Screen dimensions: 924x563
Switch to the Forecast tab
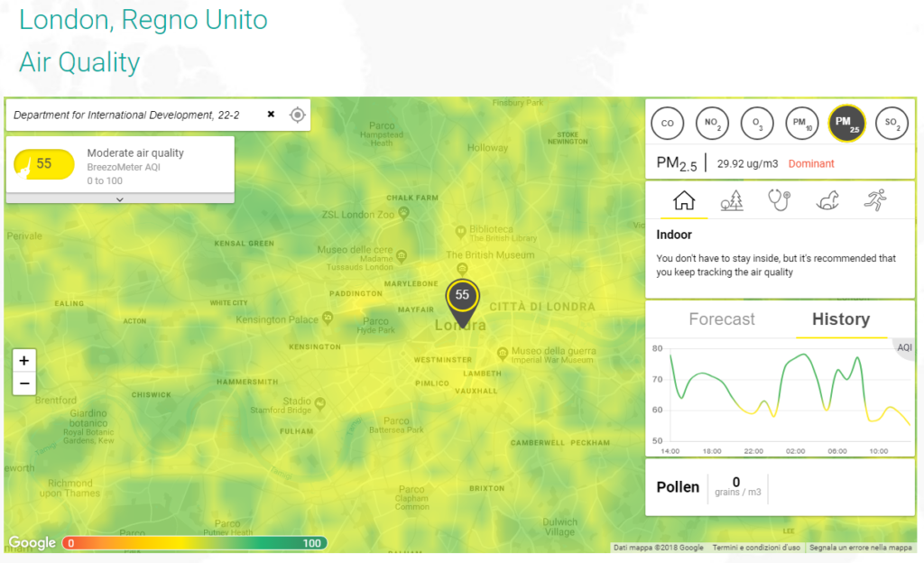(x=721, y=319)
